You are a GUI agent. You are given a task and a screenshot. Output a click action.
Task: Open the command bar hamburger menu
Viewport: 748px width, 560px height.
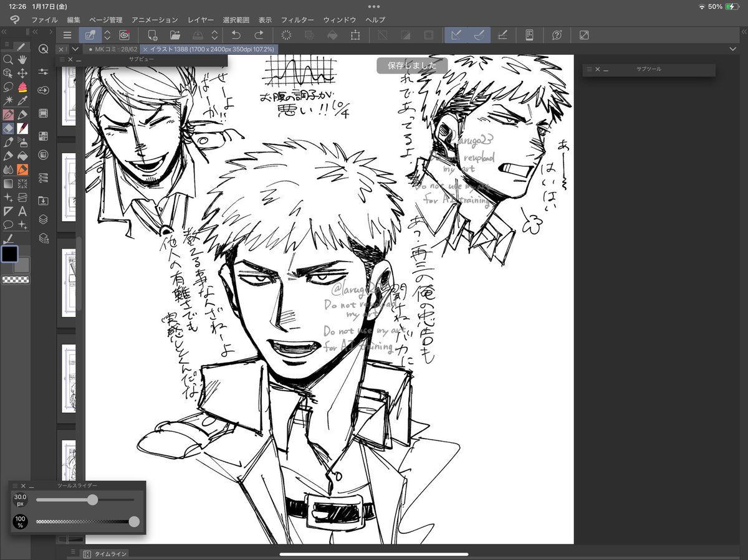coord(67,35)
